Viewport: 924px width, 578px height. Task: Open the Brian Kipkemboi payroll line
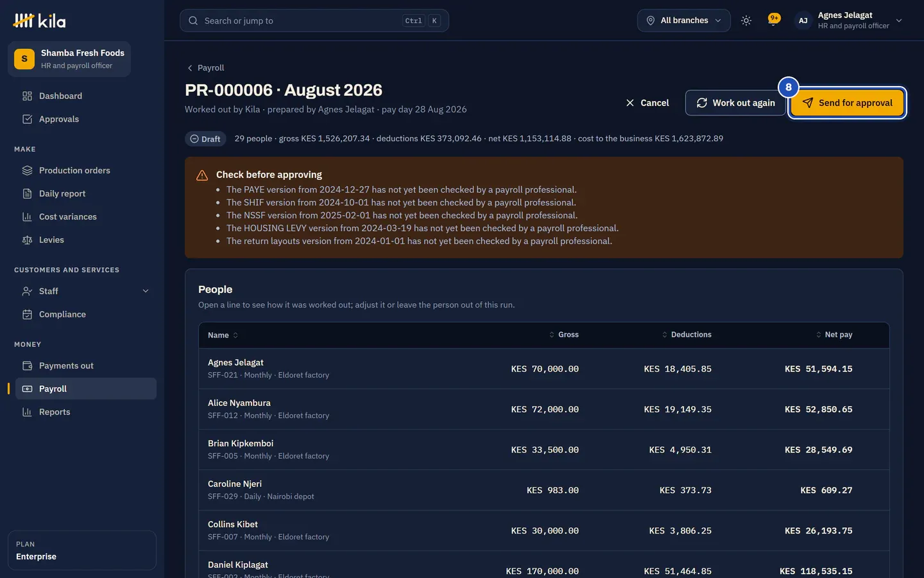tap(544, 450)
